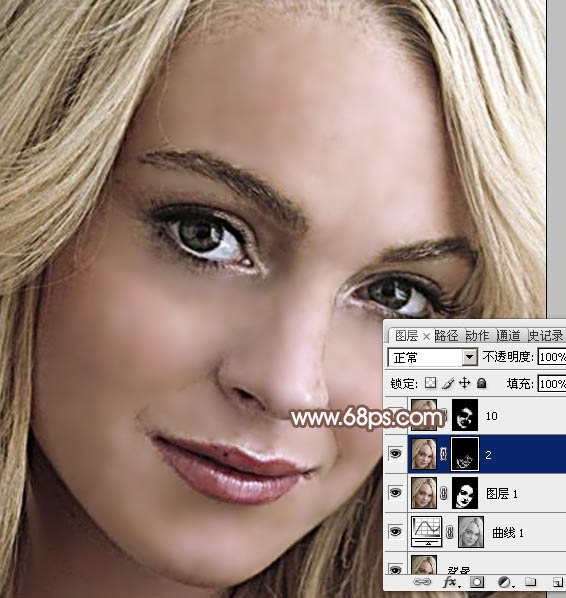This screenshot has width=566, height=598.
Task: Hide layer 2 via its eye icon
Action: pyautogui.click(x=396, y=453)
